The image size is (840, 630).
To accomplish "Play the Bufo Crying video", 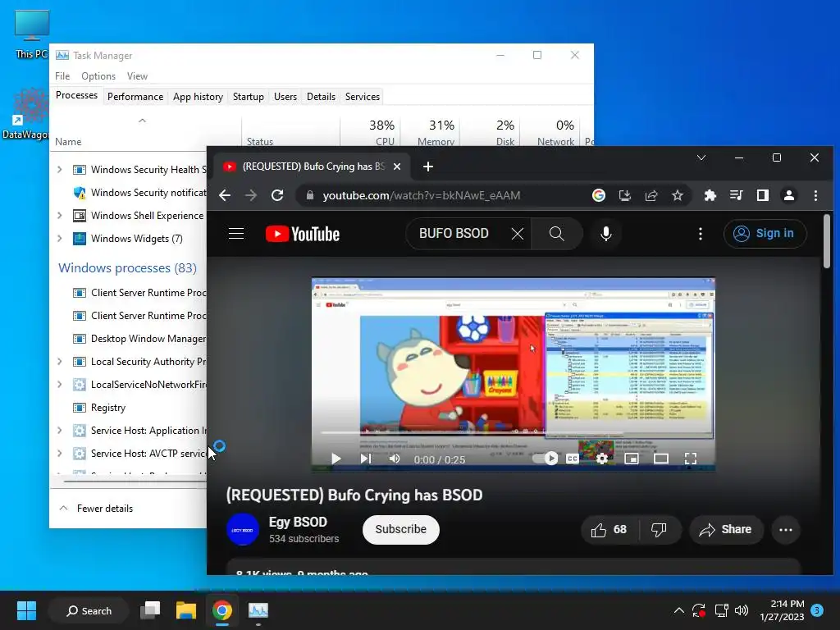I will pyautogui.click(x=336, y=459).
